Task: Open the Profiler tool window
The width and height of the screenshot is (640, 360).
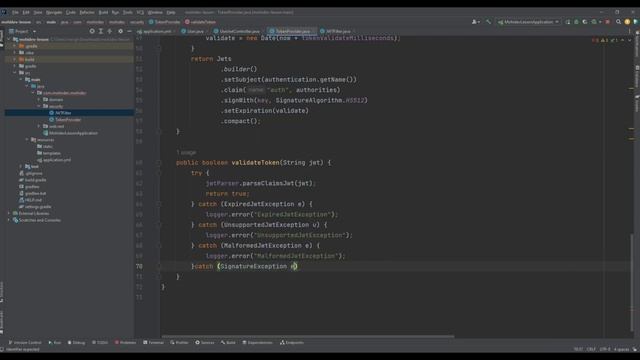Action: pos(179,342)
